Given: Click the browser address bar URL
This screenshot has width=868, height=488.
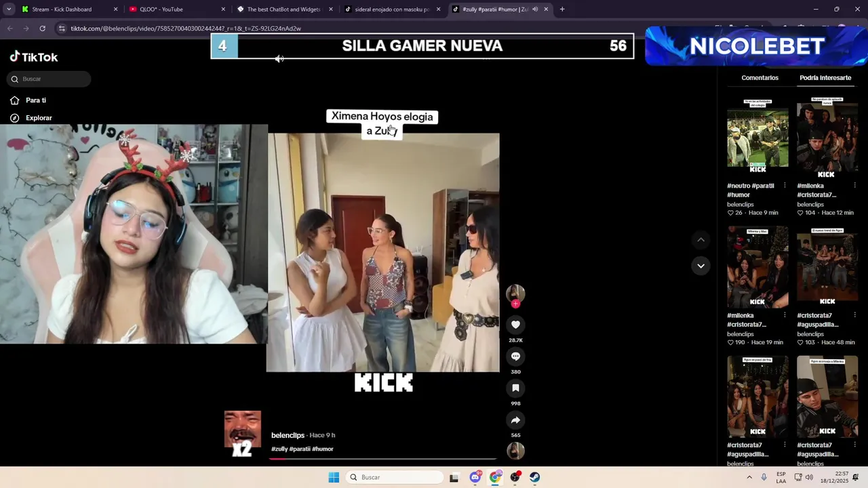Looking at the screenshot, I should click(186, 28).
